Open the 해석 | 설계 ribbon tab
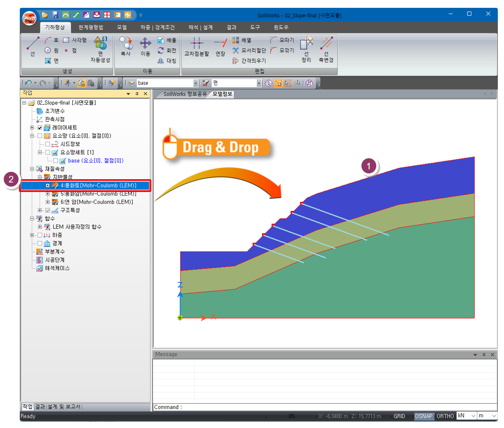 [x=201, y=27]
